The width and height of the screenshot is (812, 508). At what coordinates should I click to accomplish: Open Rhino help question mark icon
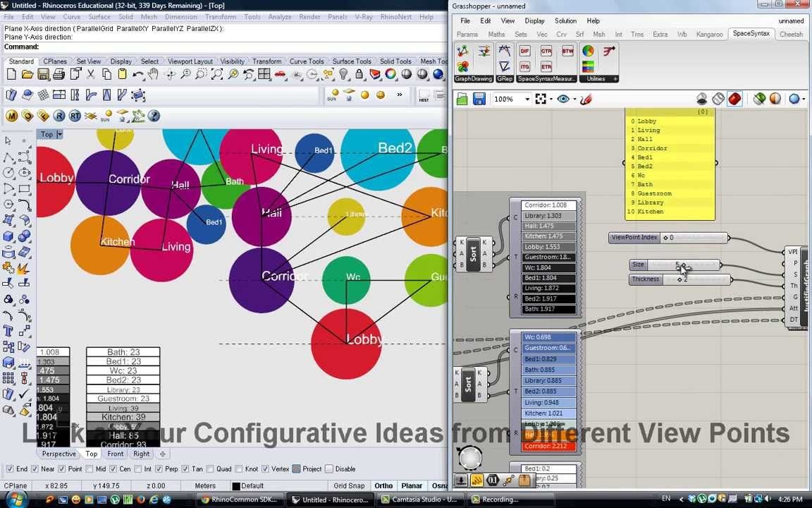[154, 116]
